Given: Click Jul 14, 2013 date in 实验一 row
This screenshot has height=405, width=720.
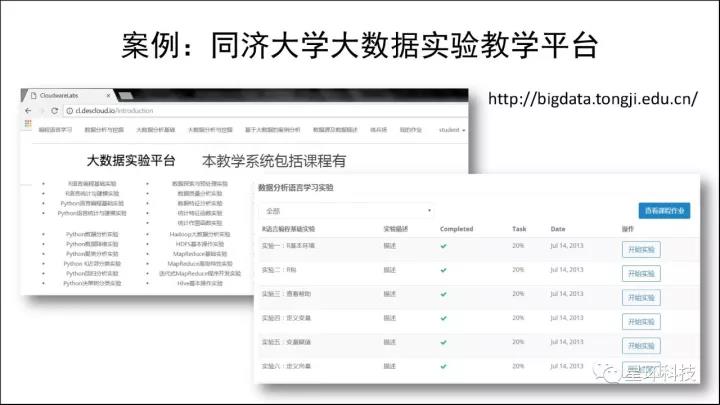Looking at the screenshot, I should 567,246.
